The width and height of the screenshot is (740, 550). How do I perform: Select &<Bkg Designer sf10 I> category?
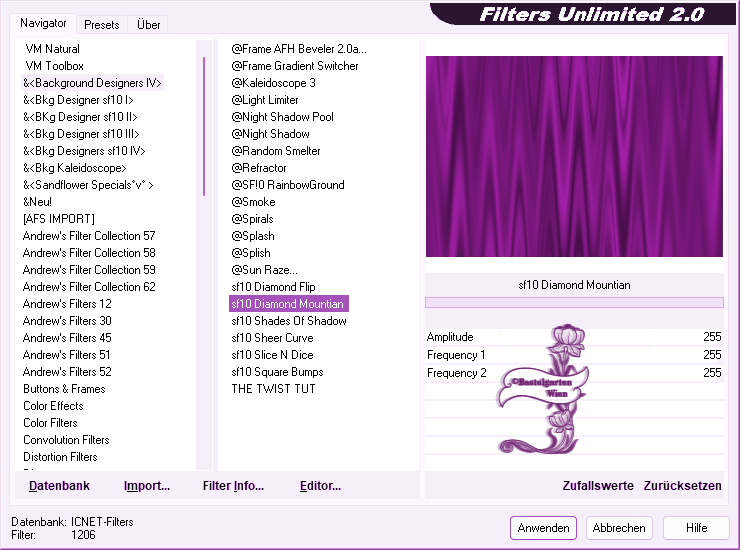pyautogui.click(x=78, y=100)
